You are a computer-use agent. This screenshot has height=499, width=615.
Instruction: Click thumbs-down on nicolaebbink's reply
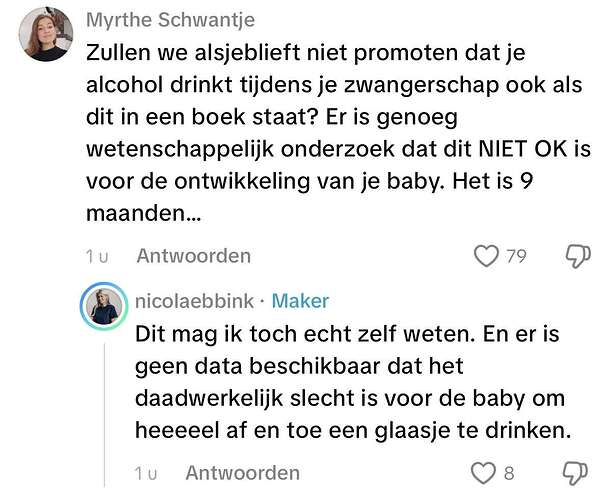(x=575, y=473)
